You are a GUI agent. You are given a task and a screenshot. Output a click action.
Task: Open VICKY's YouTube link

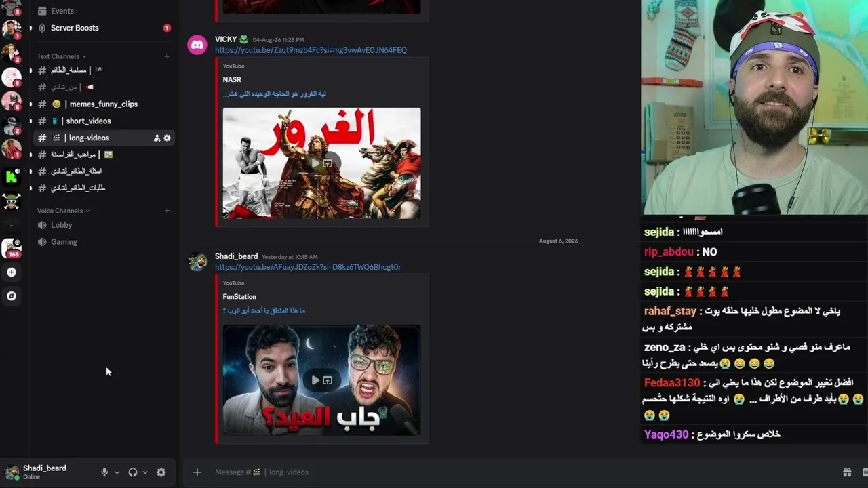point(311,50)
